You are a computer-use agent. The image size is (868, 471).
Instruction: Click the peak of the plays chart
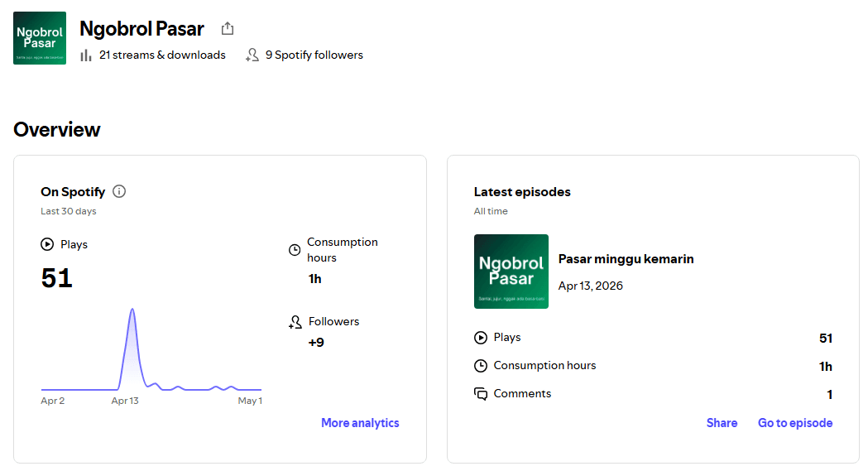pyautogui.click(x=132, y=310)
